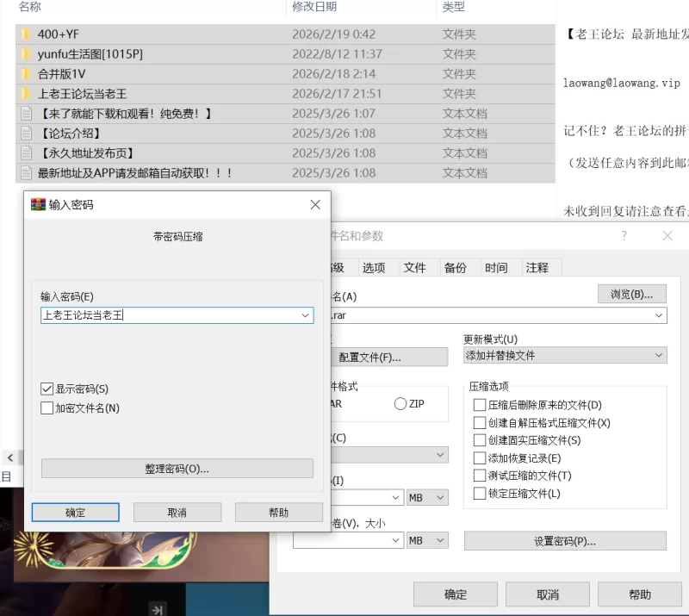The width and height of the screenshot is (689, 616).
Task: Enable 锁定压缩文件(L) checkbox
Action: pos(480,494)
